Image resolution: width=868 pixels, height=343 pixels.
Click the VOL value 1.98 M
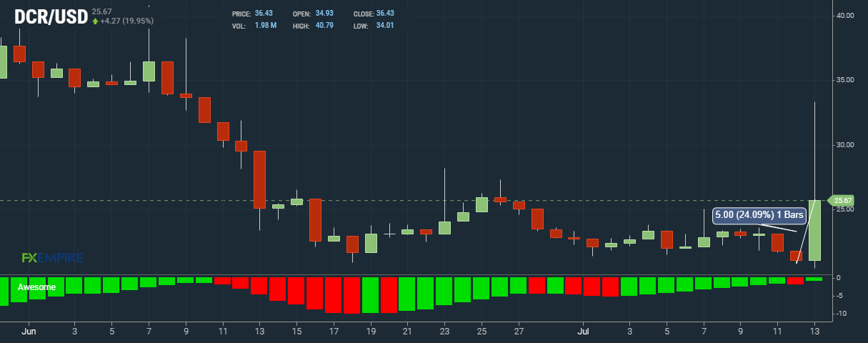(265, 26)
